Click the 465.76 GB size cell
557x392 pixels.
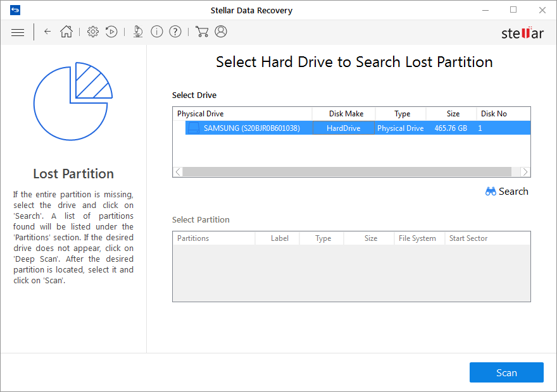451,128
